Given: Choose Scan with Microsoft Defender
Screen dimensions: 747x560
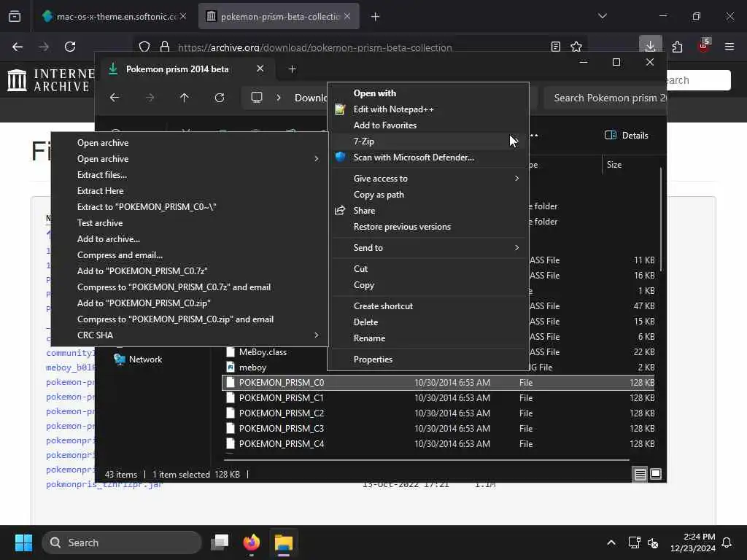Looking at the screenshot, I should (428, 157).
